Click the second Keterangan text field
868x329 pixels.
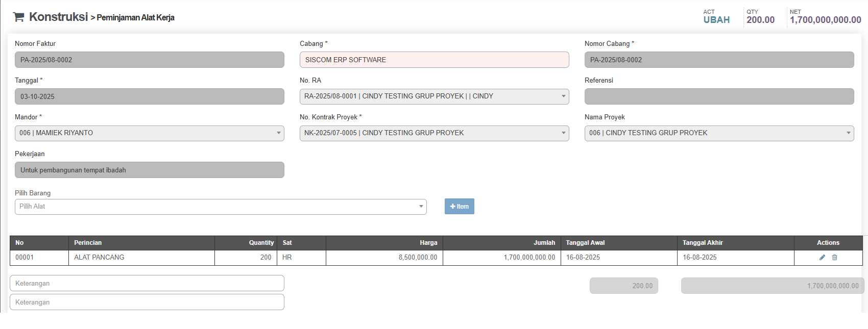point(147,302)
